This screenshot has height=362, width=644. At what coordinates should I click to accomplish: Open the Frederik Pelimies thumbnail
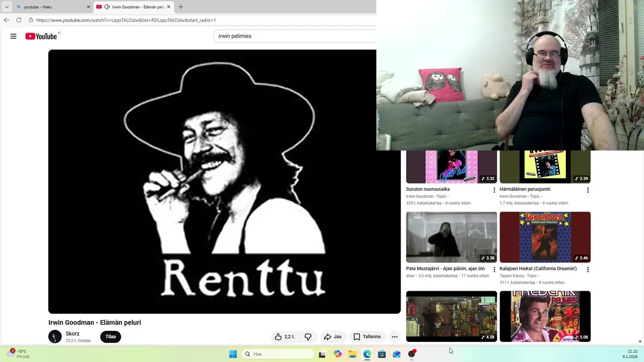[x=545, y=316]
